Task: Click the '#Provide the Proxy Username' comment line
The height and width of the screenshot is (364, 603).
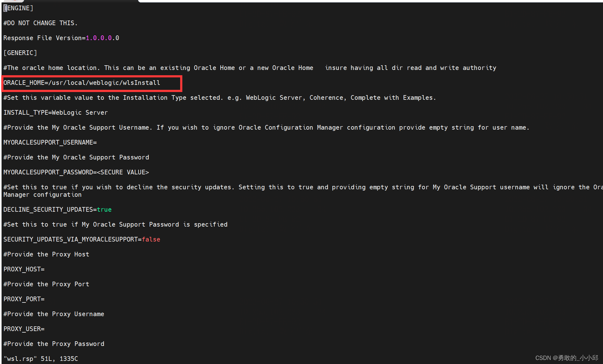Action: 54,314
